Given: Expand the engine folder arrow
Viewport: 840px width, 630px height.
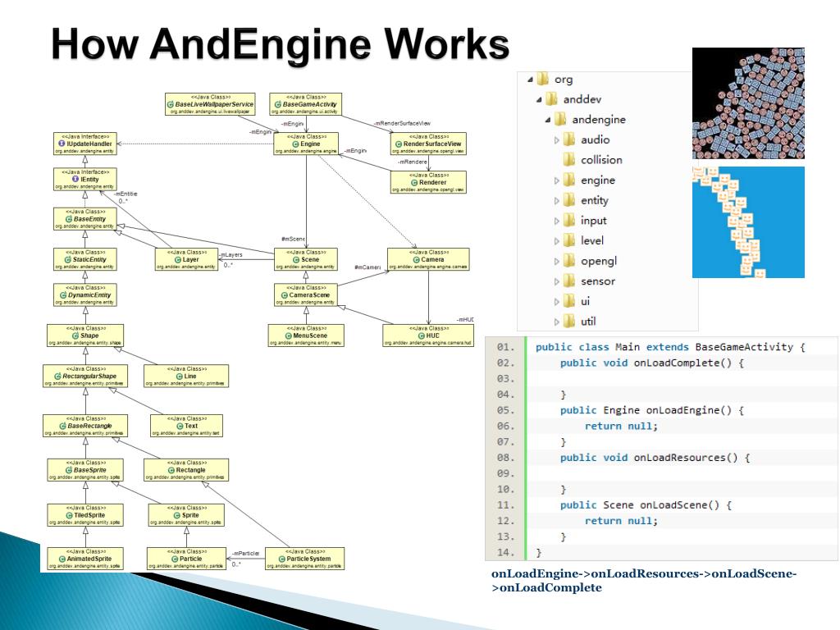Looking at the screenshot, I should (557, 180).
